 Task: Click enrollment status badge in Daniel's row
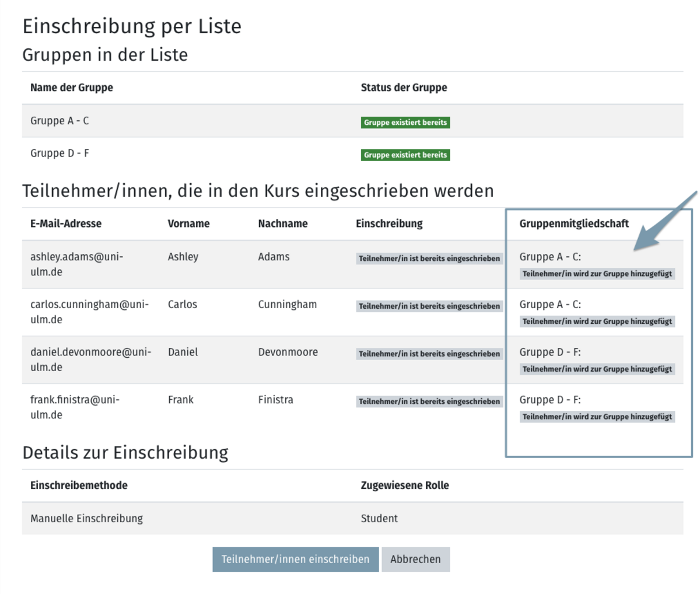click(429, 354)
